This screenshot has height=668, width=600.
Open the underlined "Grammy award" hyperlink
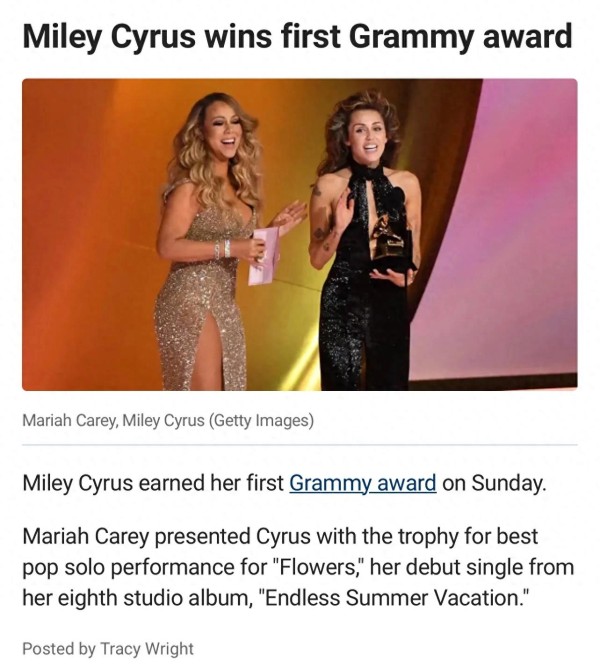coord(363,483)
